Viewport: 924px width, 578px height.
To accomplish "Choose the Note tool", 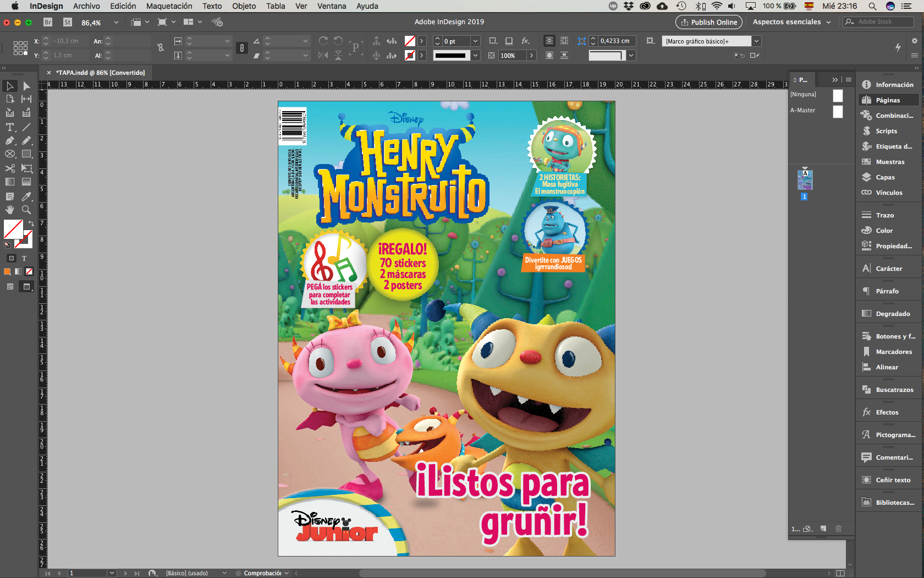I will (10, 197).
